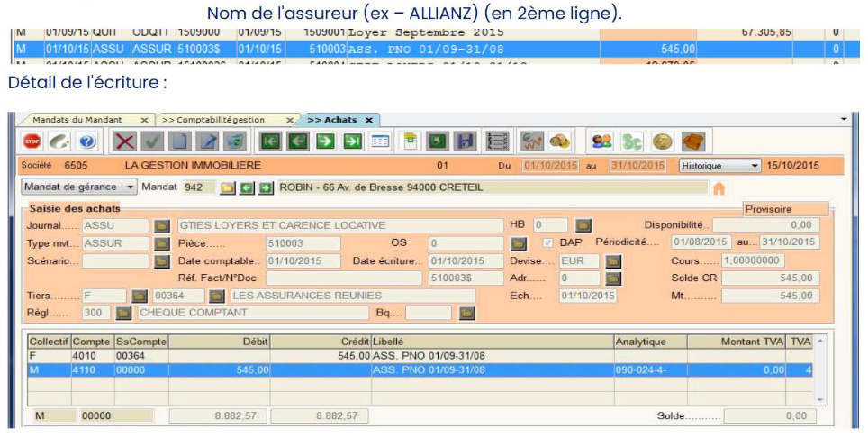Click the orange home icon beside address
This screenshot has width=868, height=447.
719,188
